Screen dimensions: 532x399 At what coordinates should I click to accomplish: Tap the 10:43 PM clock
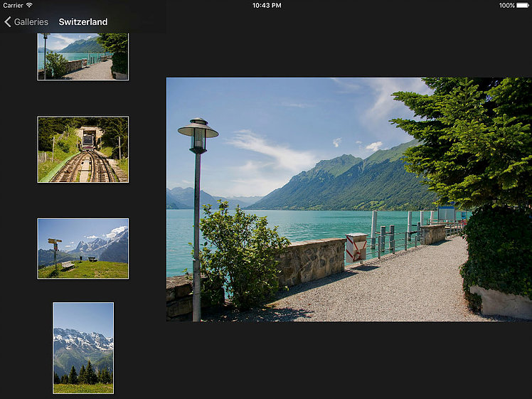(x=266, y=5)
